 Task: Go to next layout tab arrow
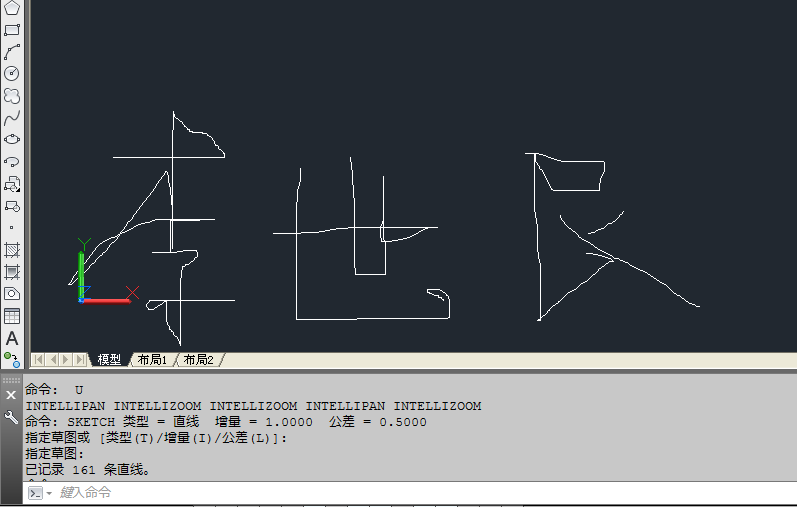tap(66, 360)
